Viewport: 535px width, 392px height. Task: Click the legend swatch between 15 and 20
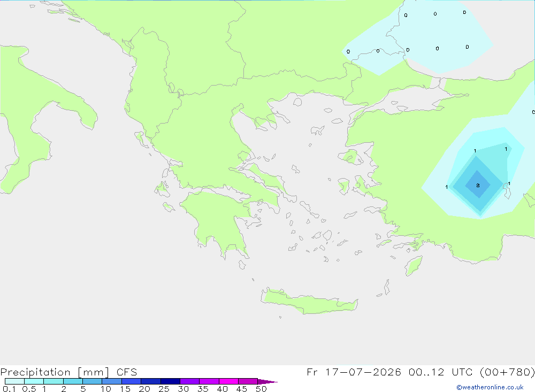pyautogui.click(x=132, y=381)
